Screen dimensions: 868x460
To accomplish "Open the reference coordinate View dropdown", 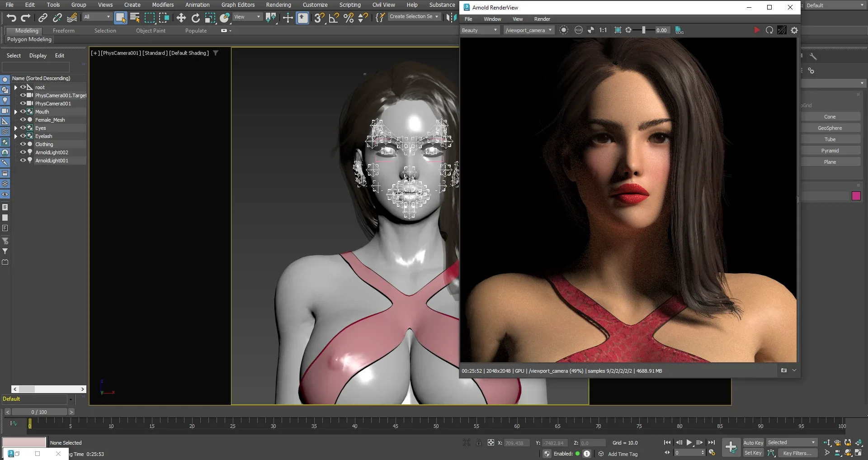I will coord(247,17).
